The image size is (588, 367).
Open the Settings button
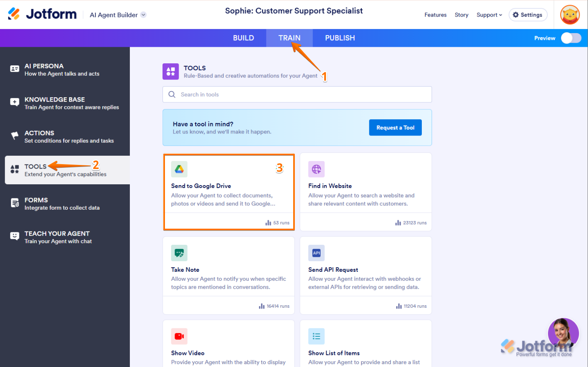point(528,15)
